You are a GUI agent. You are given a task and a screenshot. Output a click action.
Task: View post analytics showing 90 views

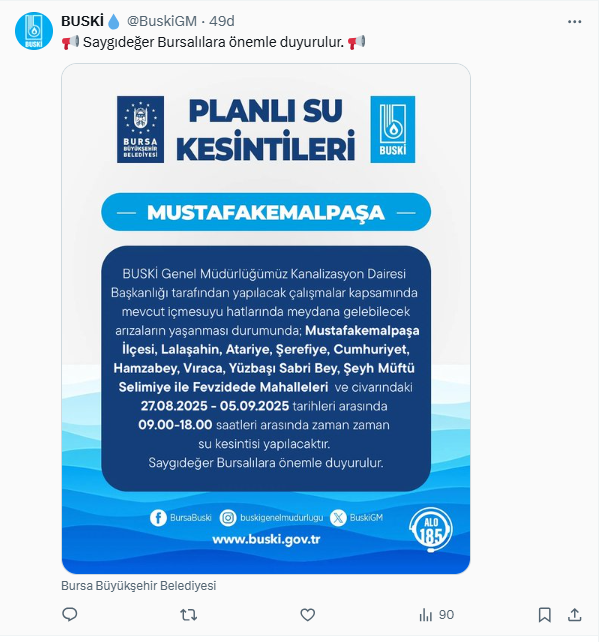(436, 615)
